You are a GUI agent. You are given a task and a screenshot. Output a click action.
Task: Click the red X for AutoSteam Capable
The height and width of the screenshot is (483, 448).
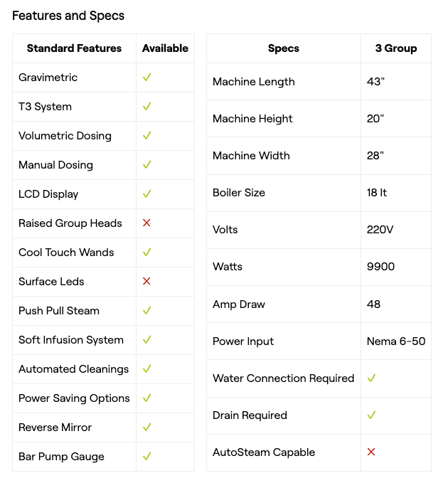click(x=371, y=452)
